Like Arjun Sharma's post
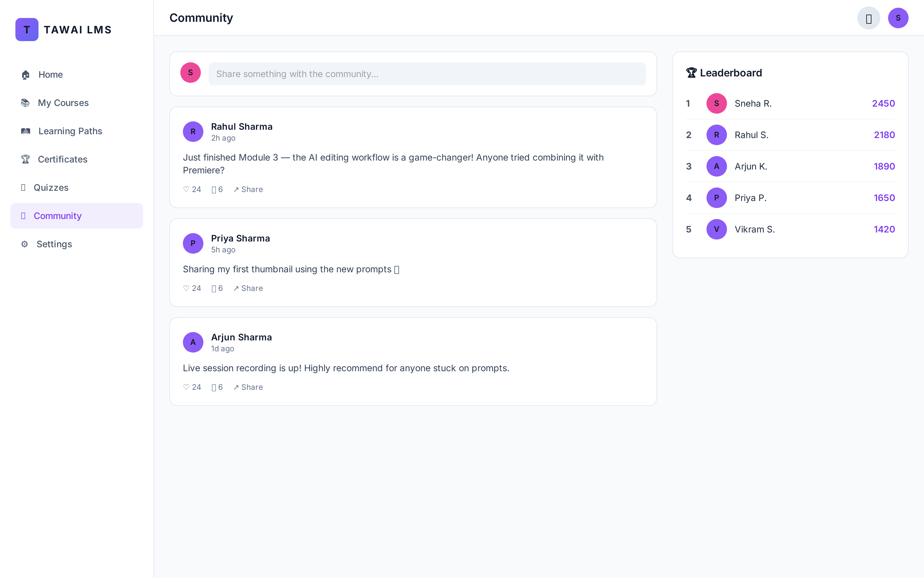This screenshot has width=924, height=578. [192, 387]
